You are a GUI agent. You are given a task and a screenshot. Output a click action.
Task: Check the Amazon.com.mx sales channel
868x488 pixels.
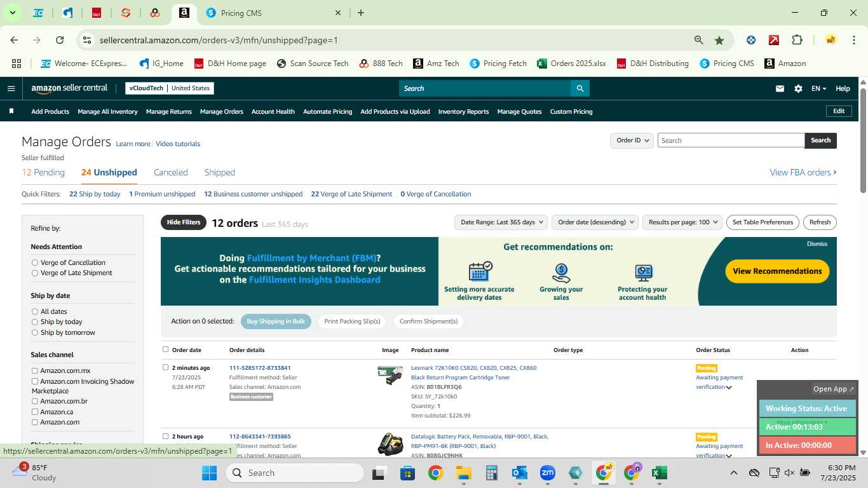[35, 370]
